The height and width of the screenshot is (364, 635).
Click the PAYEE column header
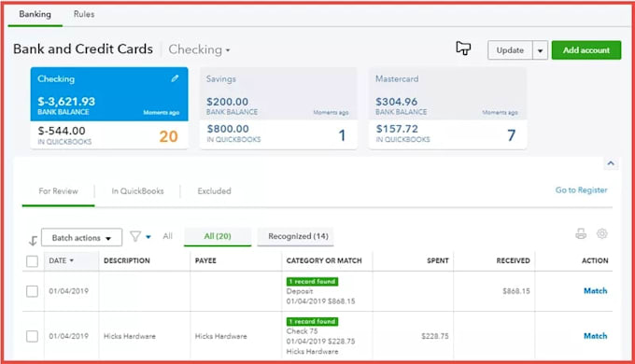pyautogui.click(x=205, y=260)
